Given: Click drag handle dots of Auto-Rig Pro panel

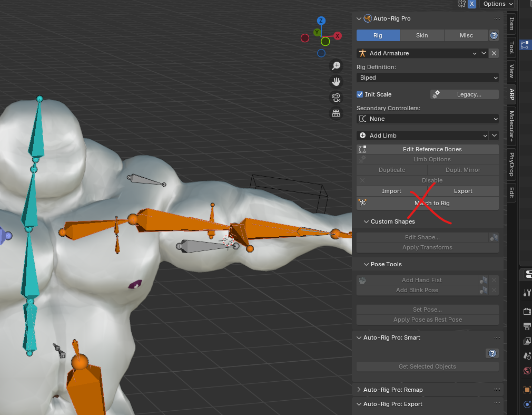Looking at the screenshot, I should click(x=497, y=18).
